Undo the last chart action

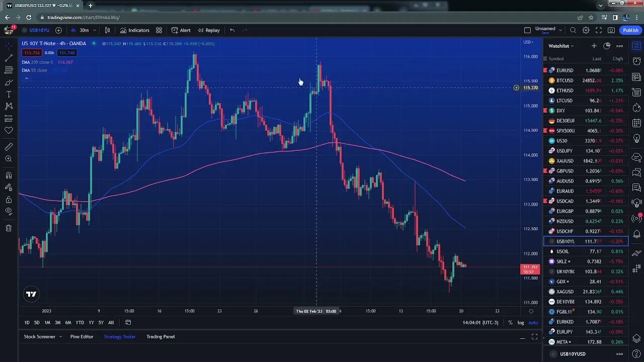(232, 30)
